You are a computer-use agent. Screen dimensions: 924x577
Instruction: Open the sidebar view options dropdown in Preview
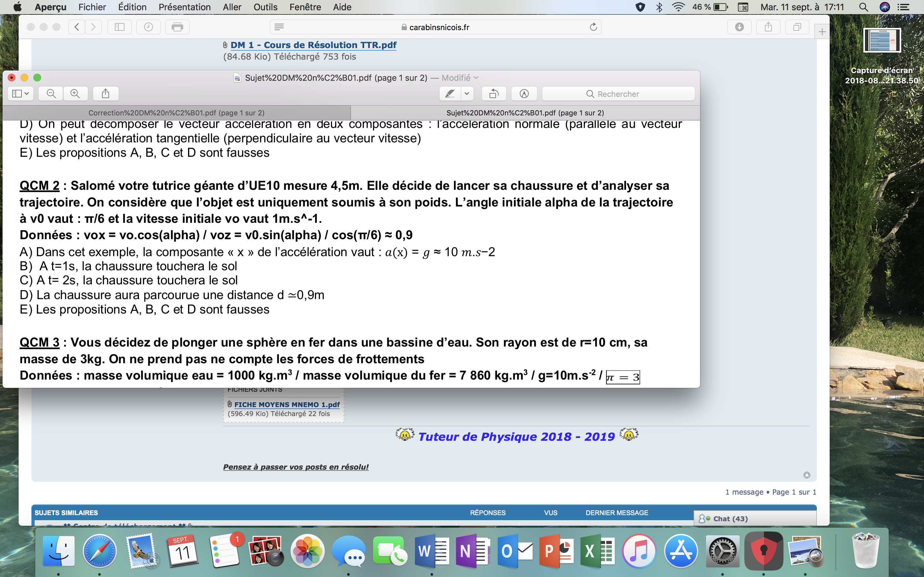[x=21, y=94]
